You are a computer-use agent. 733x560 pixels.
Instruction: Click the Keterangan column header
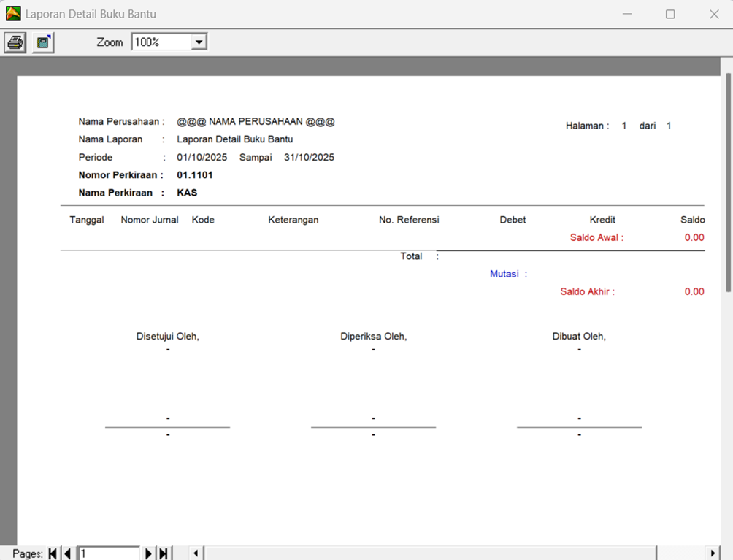[x=293, y=220]
